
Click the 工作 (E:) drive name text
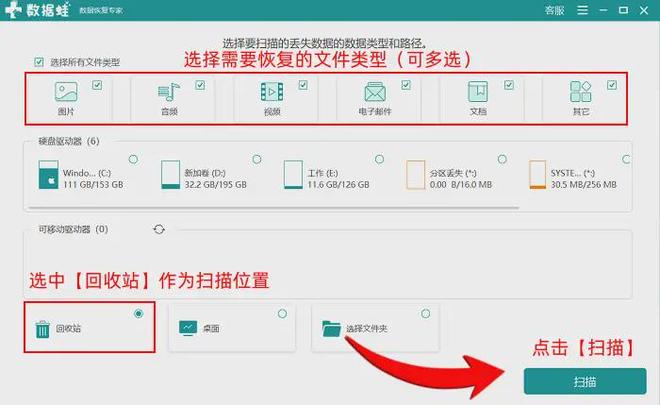point(323,173)
